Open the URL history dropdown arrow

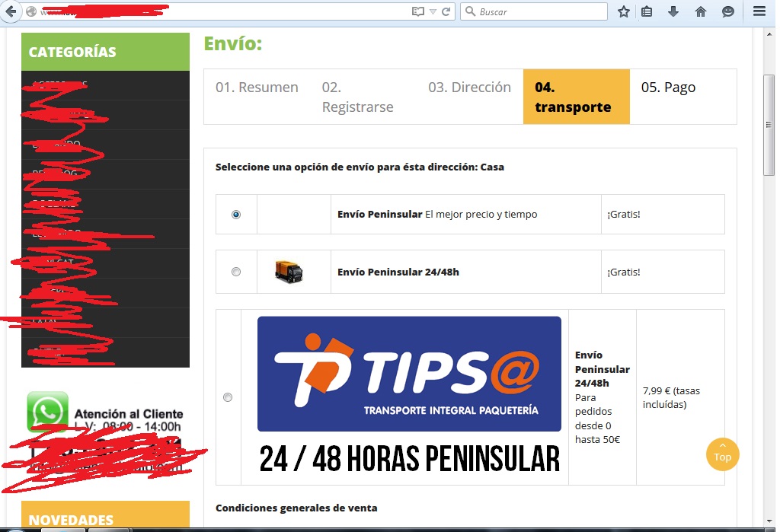[x=433, y=12]
